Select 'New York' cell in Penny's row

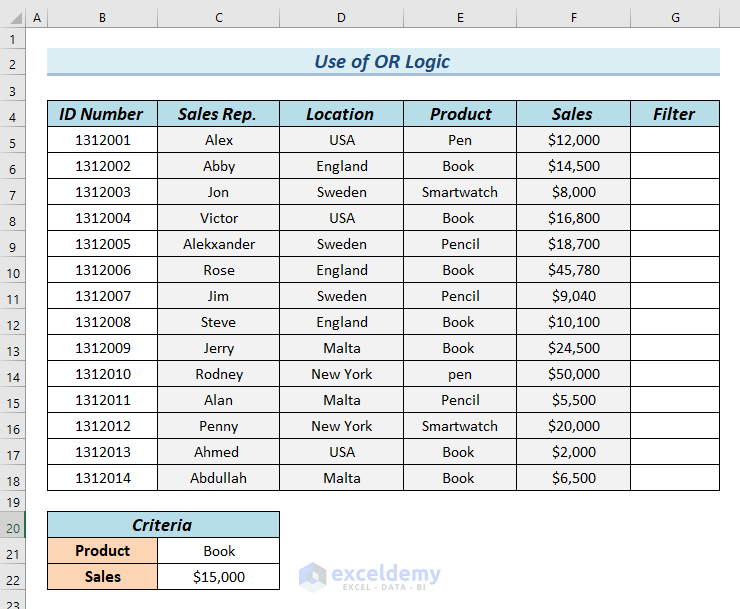(341, 425)
